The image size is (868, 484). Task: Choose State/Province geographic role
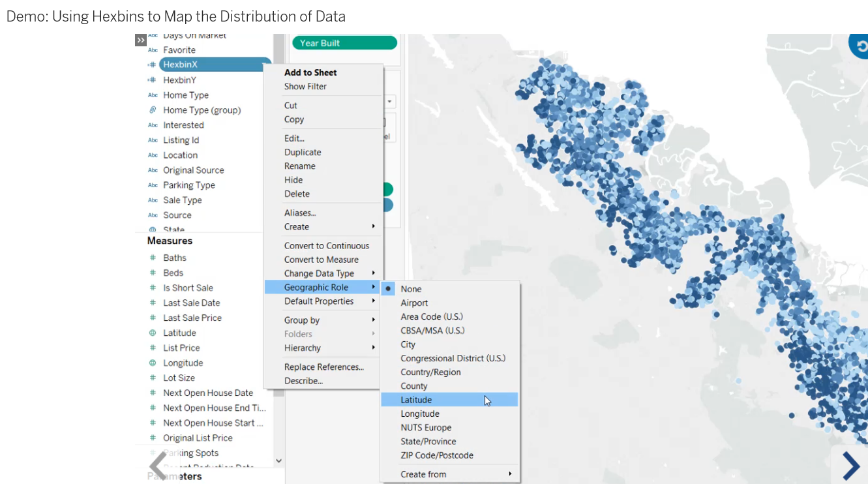[x=450, y=442]
